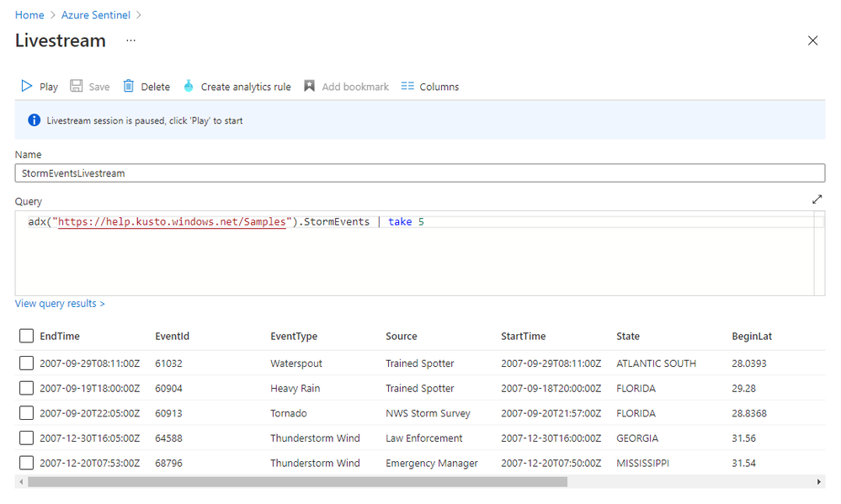Open View query results link
This screenshot has width=841, height=504.
[60, 304]
